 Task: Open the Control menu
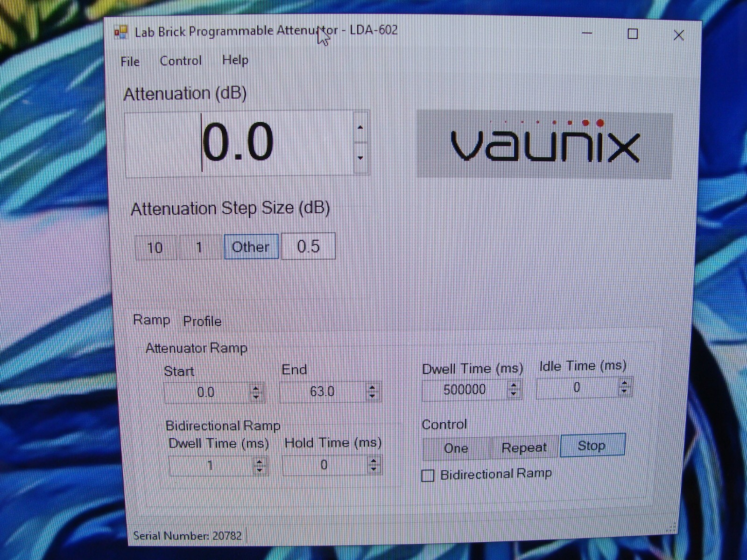[181, 61]
